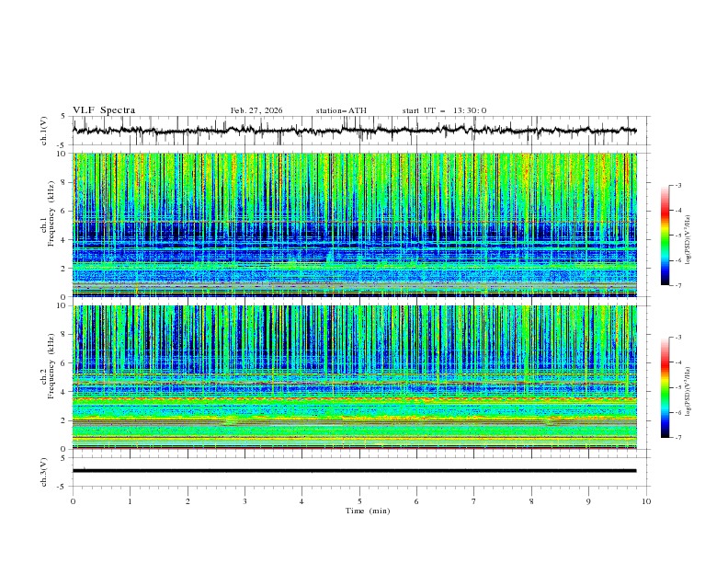Click the "5" tick on ch.1(V) axis

tap(64, 117)
